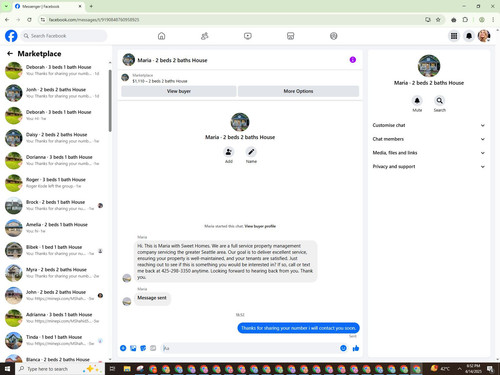Expand the Privacy and support section
500x375 pixels.
point(429,166)
